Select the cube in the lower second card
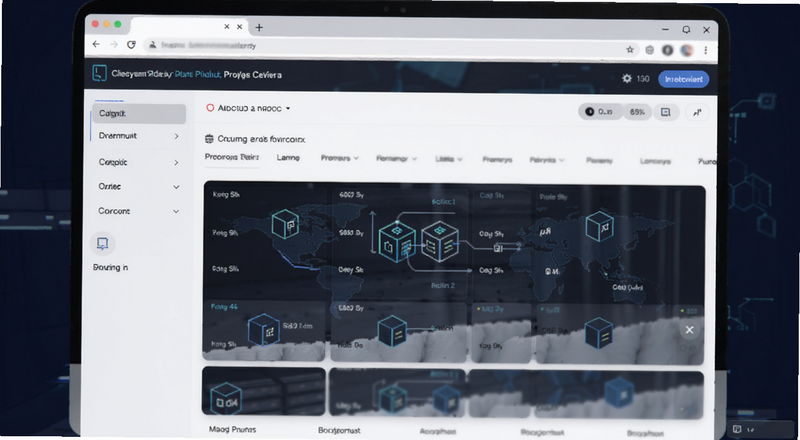 [392, 331]
